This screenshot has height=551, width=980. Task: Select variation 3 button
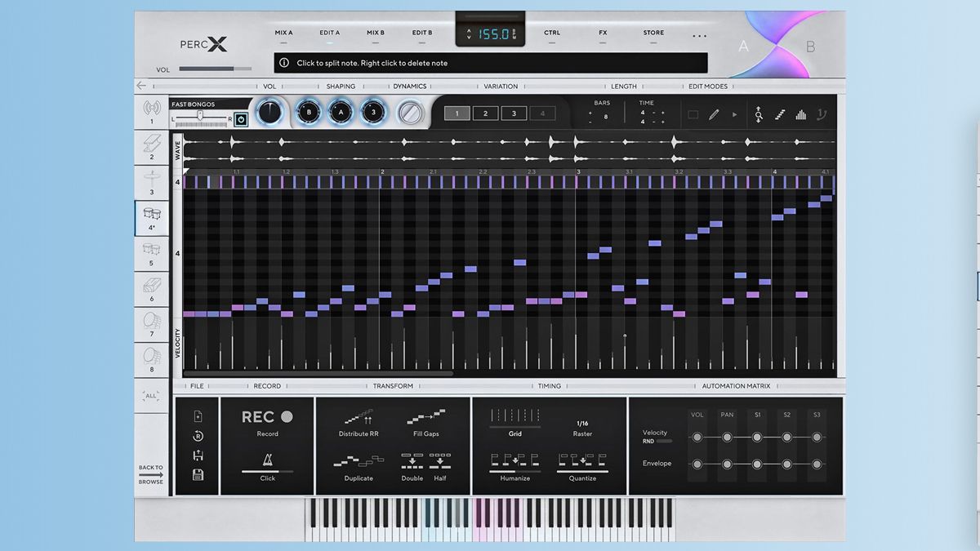[x=514, y=113]
